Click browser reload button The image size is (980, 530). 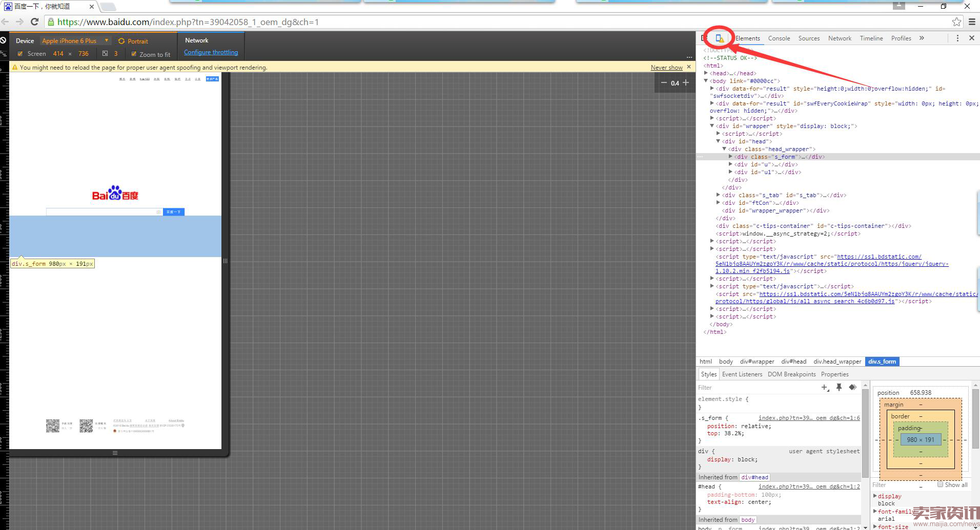click(x=35, y=22)
